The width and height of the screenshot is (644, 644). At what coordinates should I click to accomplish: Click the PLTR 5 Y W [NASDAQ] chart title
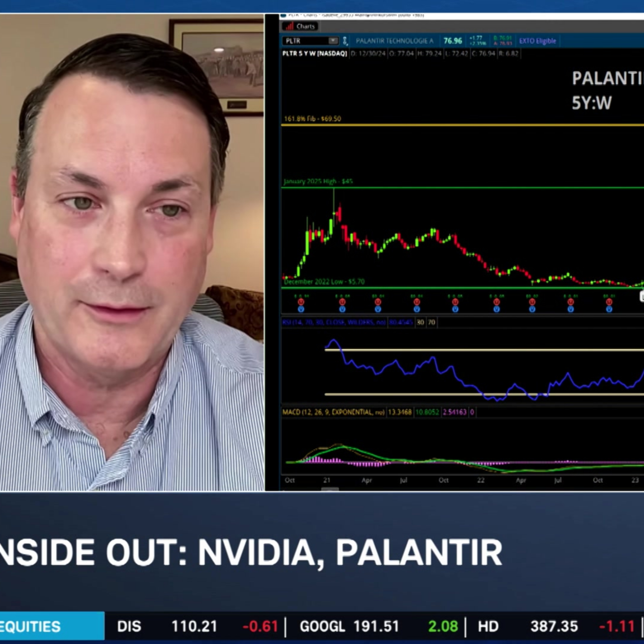[314, 54]
